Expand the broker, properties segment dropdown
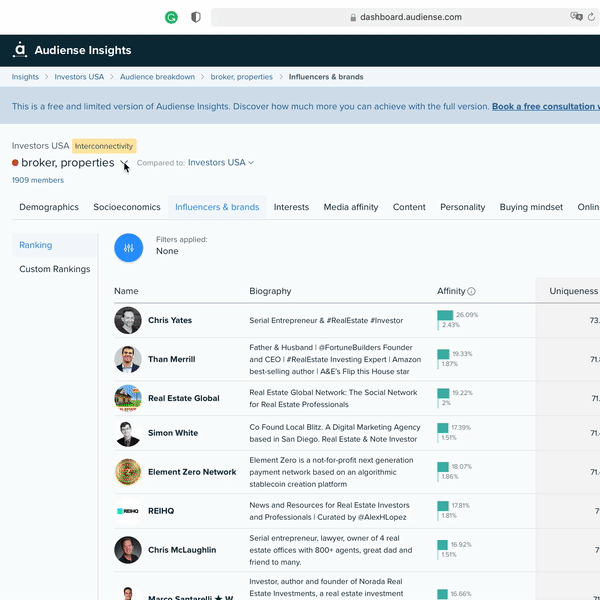 tap(124, 164)
